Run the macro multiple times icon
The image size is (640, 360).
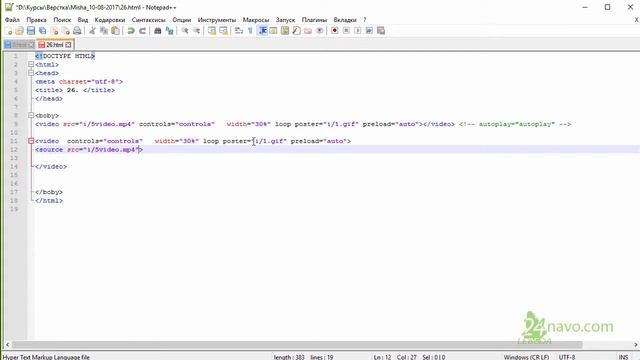click(x=369, y=31)
